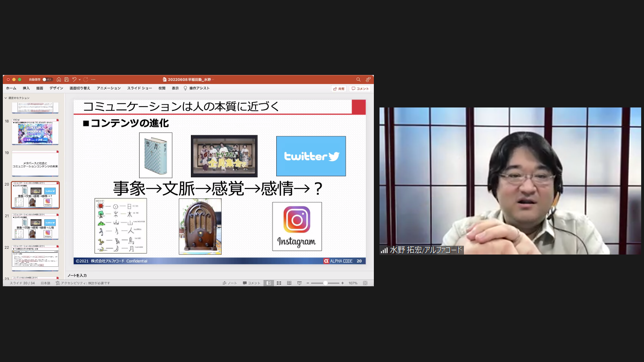Open the スライド ショー ribbon tab
This screenshot has height=362, width=644.
point(140,88)
